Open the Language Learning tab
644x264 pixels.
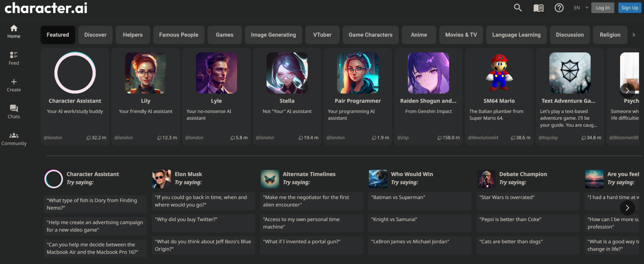[516, 35]
